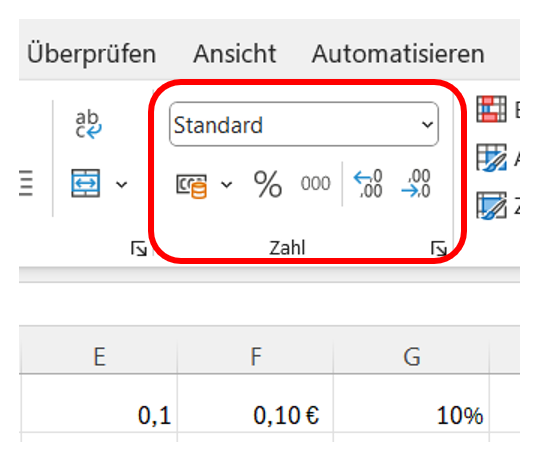
Task: Expand the accounting format currency arrow
Action: click(226, 185)
